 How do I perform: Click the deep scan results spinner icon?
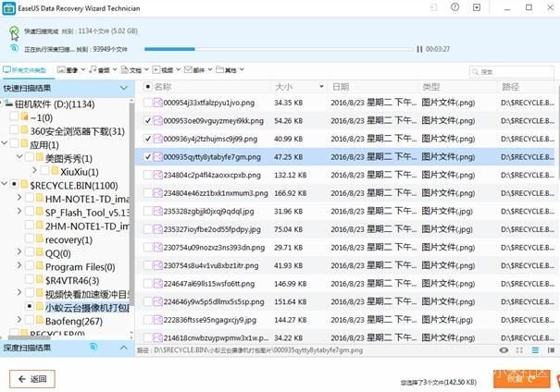(x=93, y=347)
